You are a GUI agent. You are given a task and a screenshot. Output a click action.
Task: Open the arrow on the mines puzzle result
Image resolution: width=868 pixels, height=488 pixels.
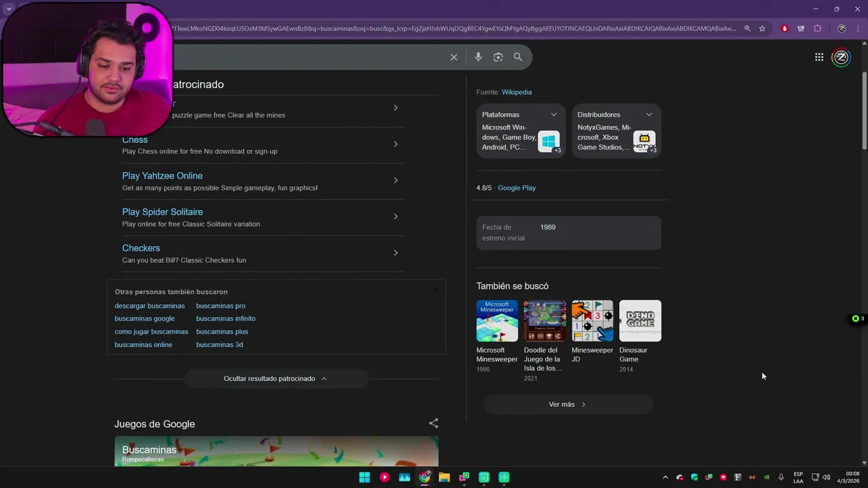[395, 108]
